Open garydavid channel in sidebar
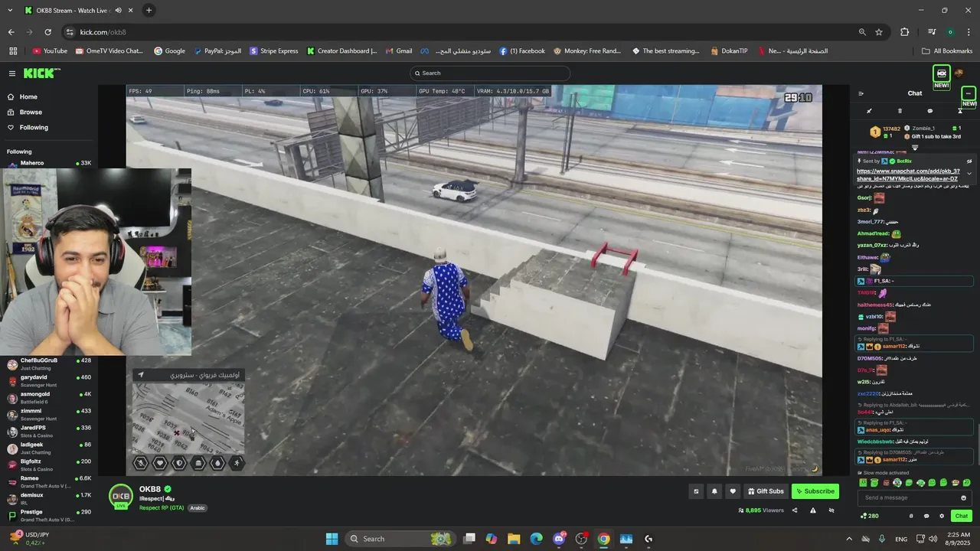The width and height of the screenshot is (980, 551). [49, 380]
